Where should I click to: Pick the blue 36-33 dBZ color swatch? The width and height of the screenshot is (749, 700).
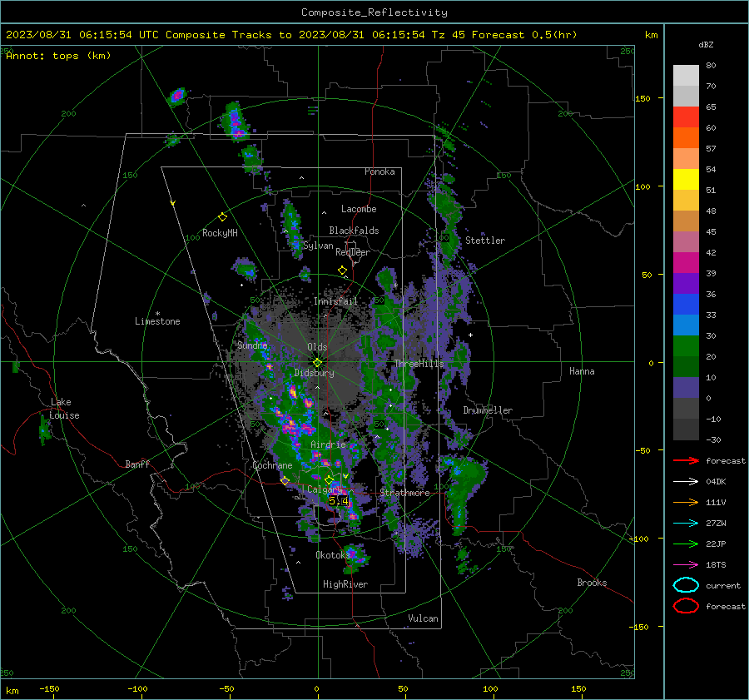coord(686,305)
